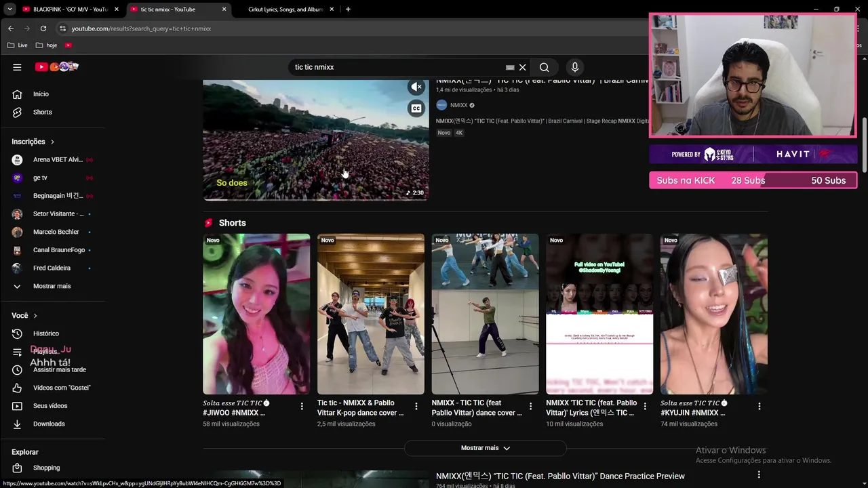Expand the Você section chevron
Screen dimensions: 868x488
tap(35, 316)
